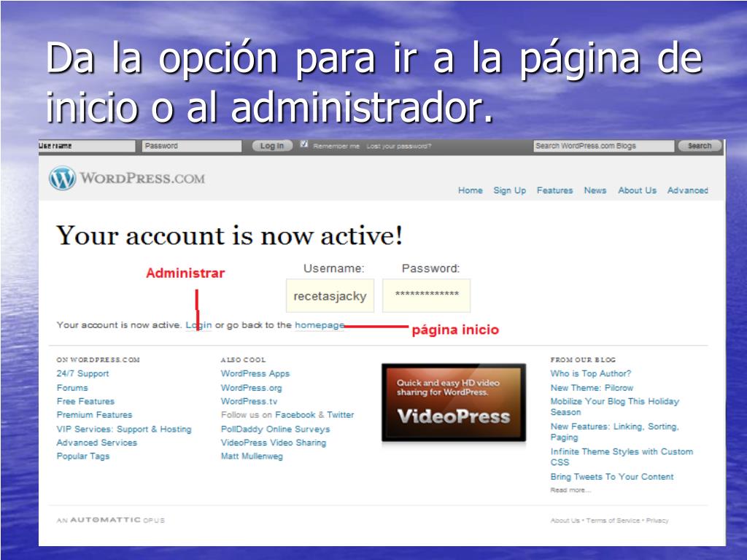This screenshot has height=560, width=747.
Task: Open the New Theme: Pilcrow post
Action: tap(592, 388)
